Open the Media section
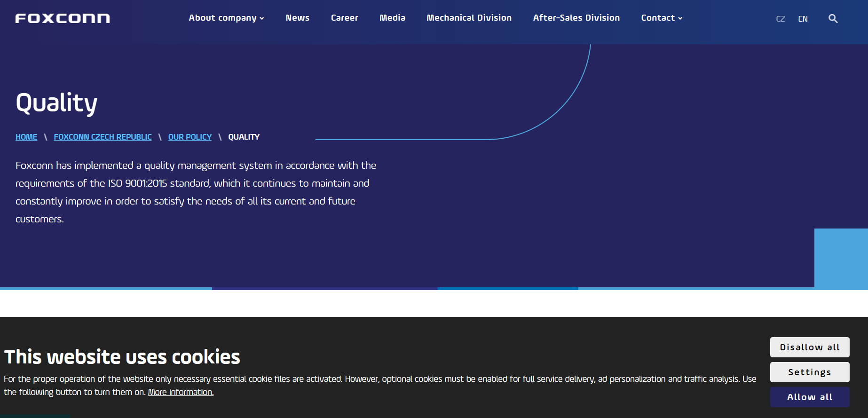The width and height of the screenshot is (868, 418). click(x=392, y=18)
